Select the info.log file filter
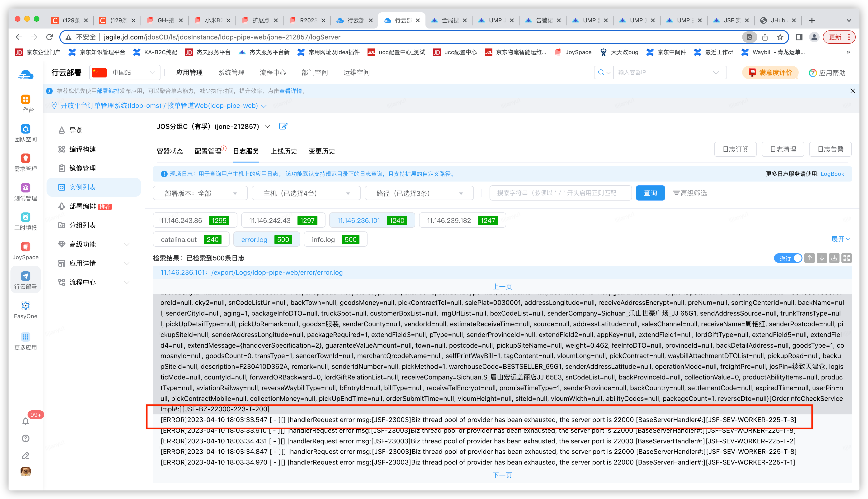This screenshot has height=499, width=868. click(x=335, y=240)
